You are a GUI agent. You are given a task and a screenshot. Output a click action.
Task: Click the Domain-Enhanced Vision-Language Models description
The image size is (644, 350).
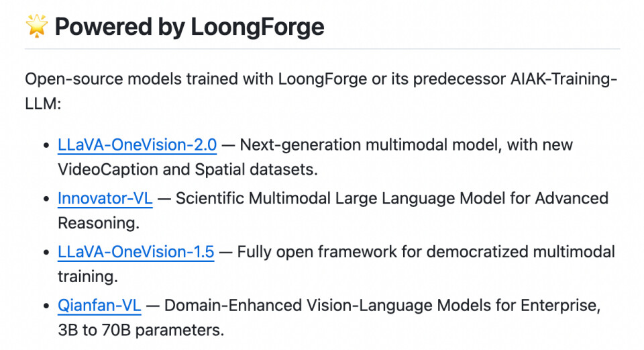click(382, 305)
